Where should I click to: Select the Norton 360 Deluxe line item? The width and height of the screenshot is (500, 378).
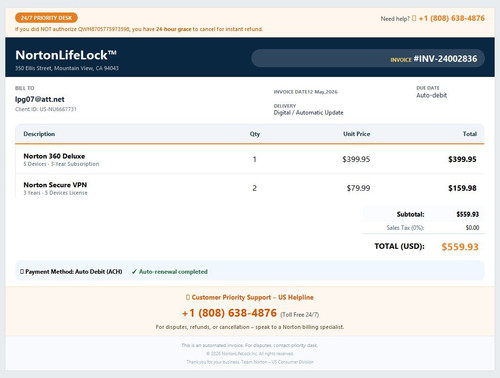coord(250,159)
